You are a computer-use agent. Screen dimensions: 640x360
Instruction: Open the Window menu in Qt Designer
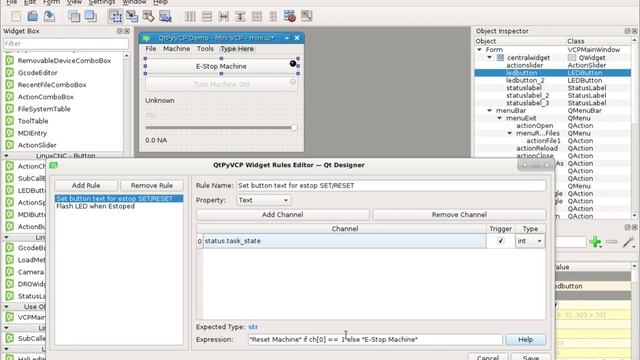click(134, 2)
